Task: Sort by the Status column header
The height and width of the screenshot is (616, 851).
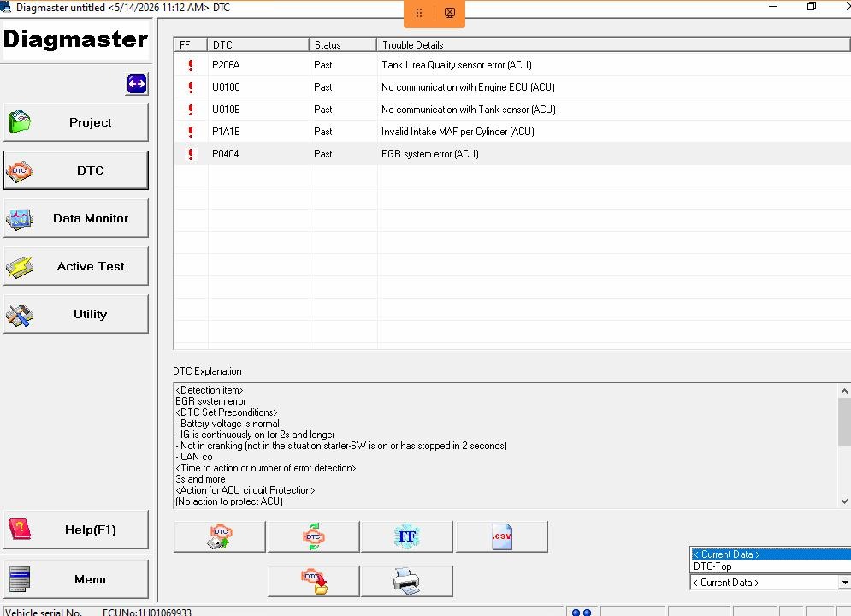Action: [342, 45]
